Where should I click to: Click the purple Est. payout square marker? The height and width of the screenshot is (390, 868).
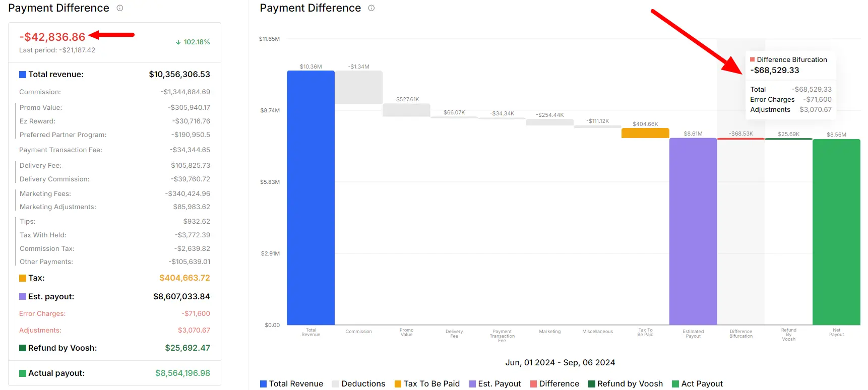[23, 297]
